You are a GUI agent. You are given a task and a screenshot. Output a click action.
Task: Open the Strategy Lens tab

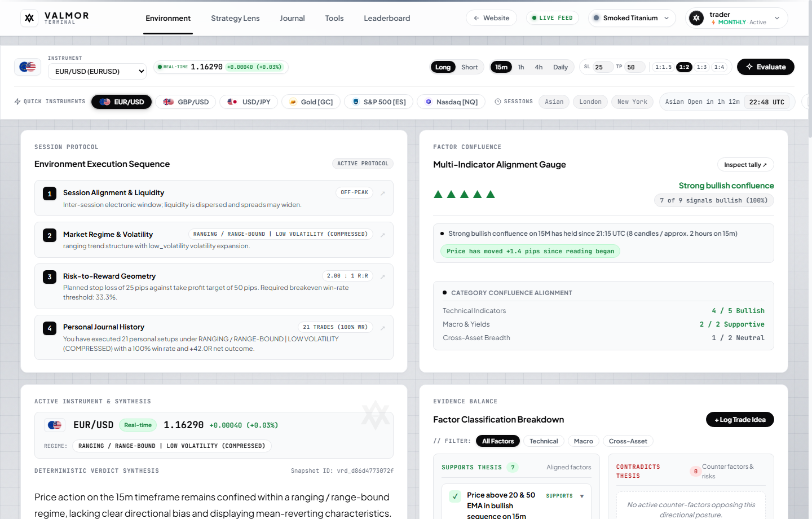[x=235, y=18]
